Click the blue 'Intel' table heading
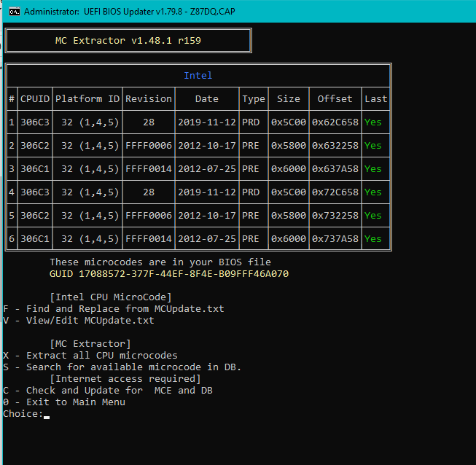This screenshot has width=476, height=465. tap(198, 76)
